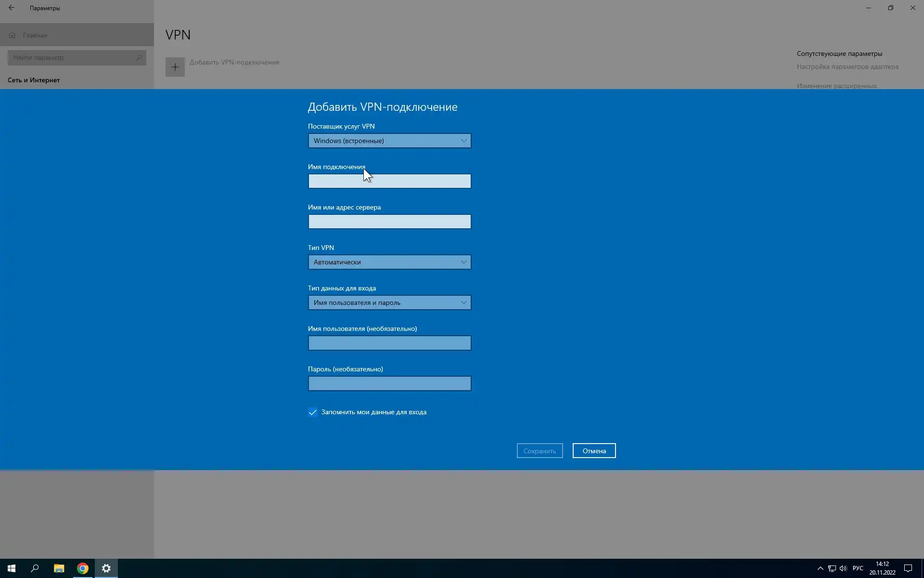924x578 pixels.
Task: Open the Windows Start menu
Action: coord(12,568)
